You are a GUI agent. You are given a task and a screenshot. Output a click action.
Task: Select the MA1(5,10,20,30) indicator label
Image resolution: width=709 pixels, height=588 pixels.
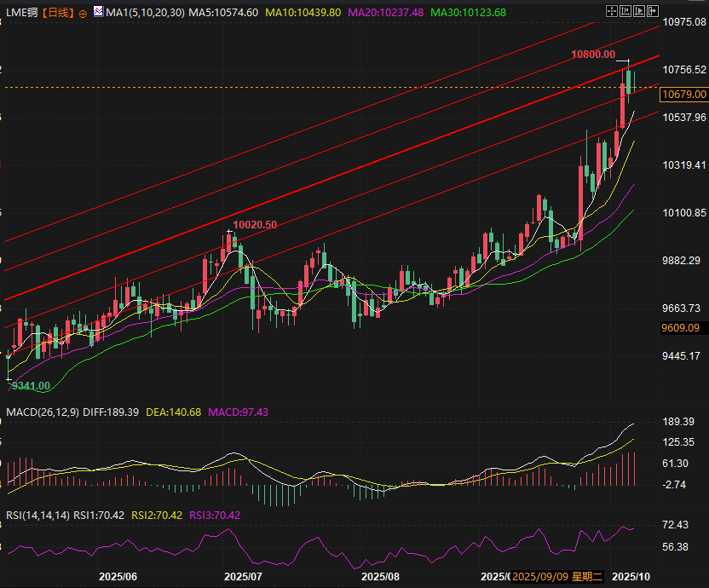point(145,13)
